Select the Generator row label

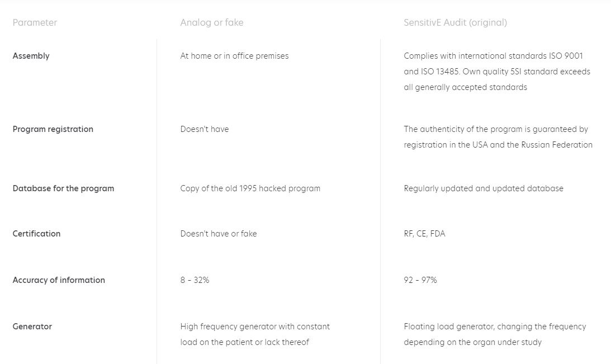tap(32, 327)
